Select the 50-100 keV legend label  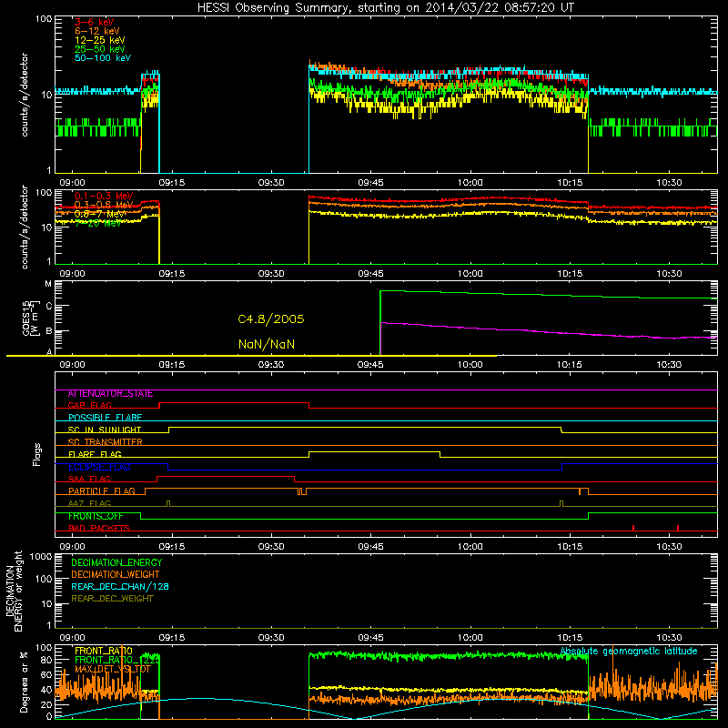click(103, 57)
